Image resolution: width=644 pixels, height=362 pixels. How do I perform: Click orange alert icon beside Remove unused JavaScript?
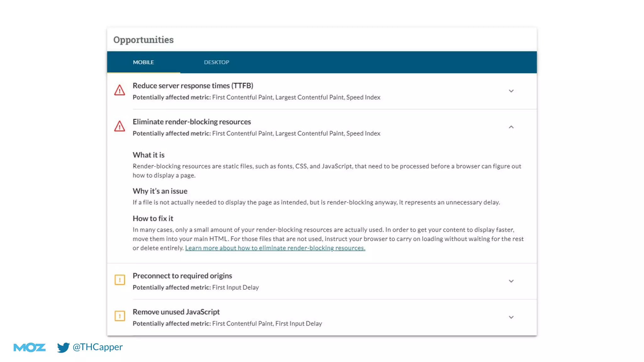119,316
